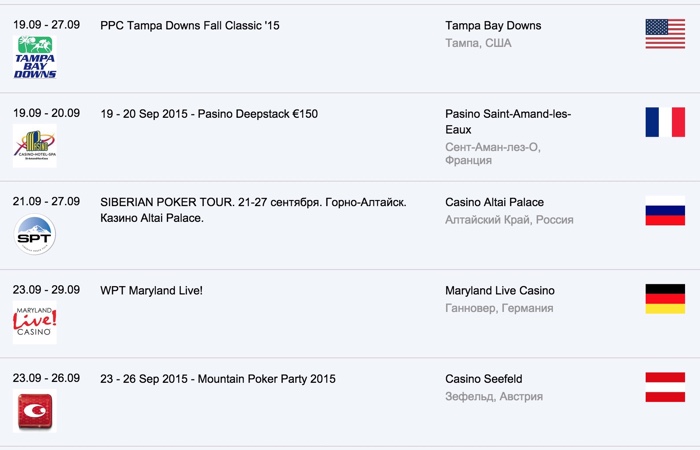Viewport: 700px width, 450px height.
Task: Click the Pasino casino-hotel-spa logo
Action: pyautogui.click(x=35, y=146)
